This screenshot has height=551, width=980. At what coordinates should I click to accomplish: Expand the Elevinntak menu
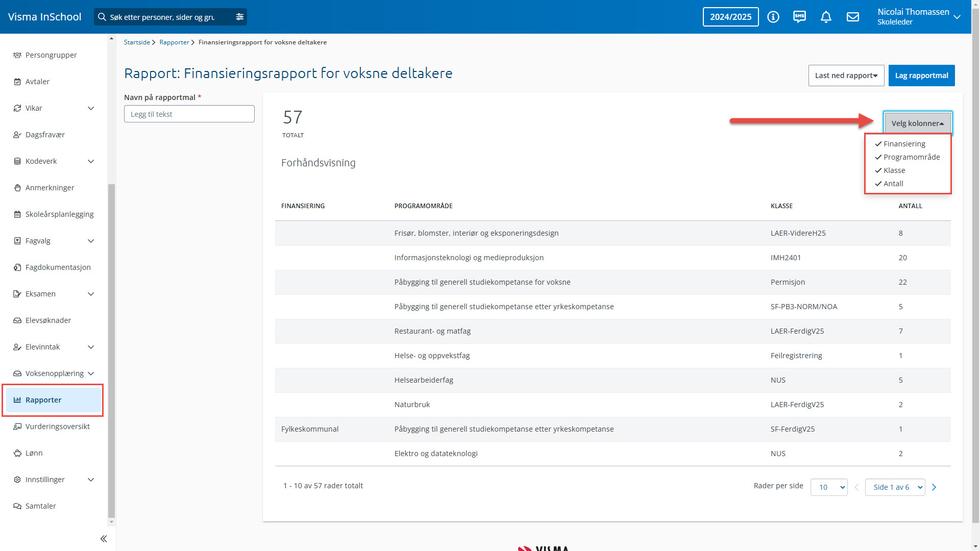pyautogui.click(x=91, y=347)
